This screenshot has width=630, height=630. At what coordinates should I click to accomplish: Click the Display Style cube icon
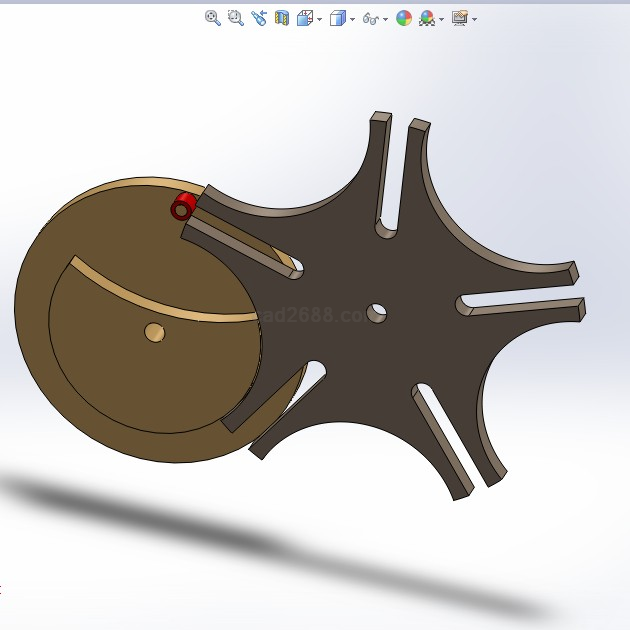point(338,17)
